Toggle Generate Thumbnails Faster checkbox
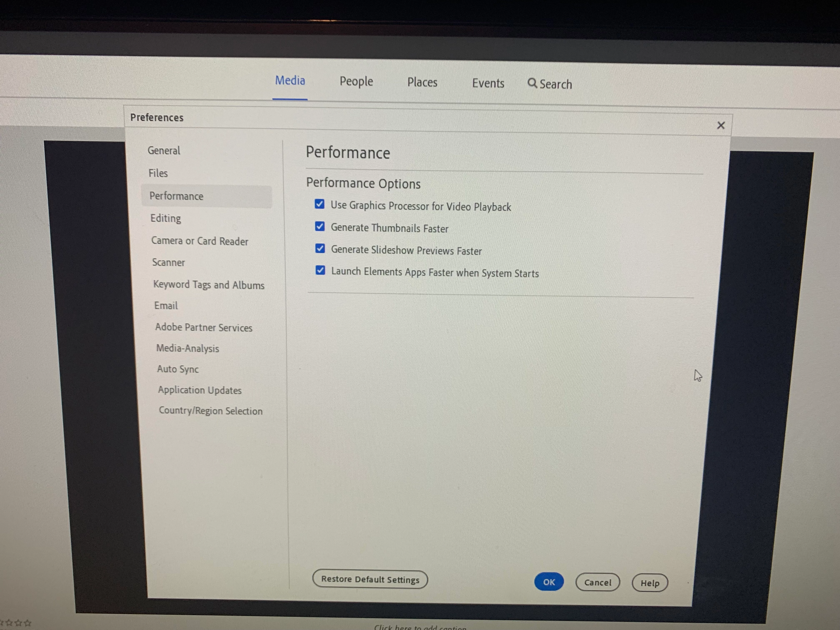This screenshot has width=840, height=630. click(x=320, y=227)
